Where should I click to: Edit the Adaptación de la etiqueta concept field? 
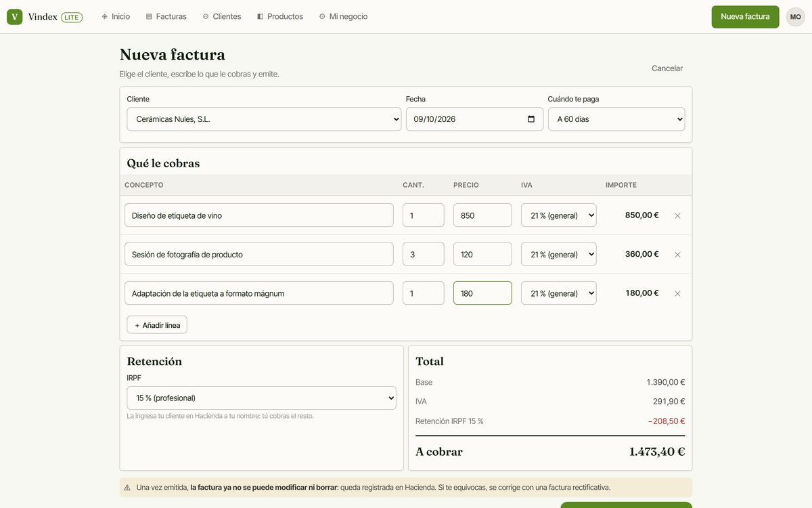pos(259,293)
